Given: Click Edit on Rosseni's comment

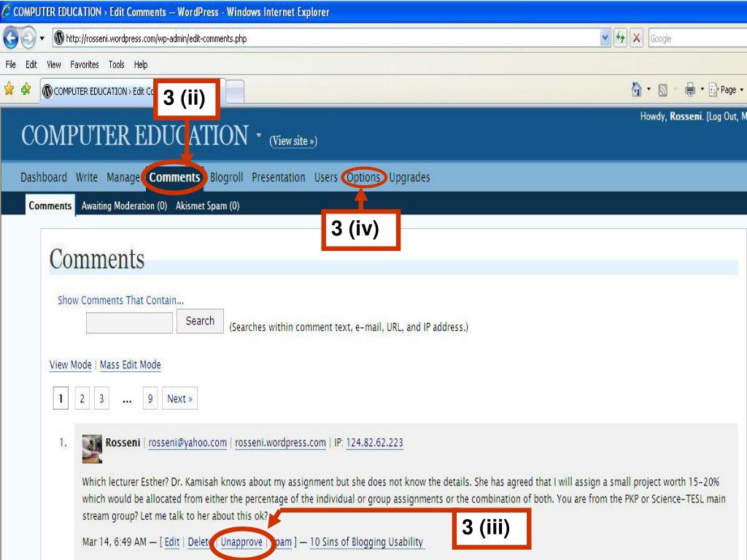Looking at the screenshot, I should [172, 542].
